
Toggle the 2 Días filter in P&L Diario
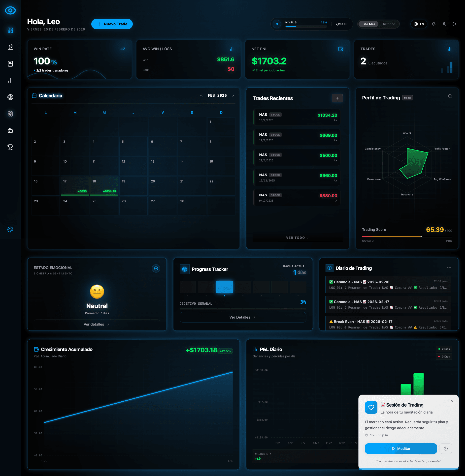pyautogui.click(x=444, y=349)
